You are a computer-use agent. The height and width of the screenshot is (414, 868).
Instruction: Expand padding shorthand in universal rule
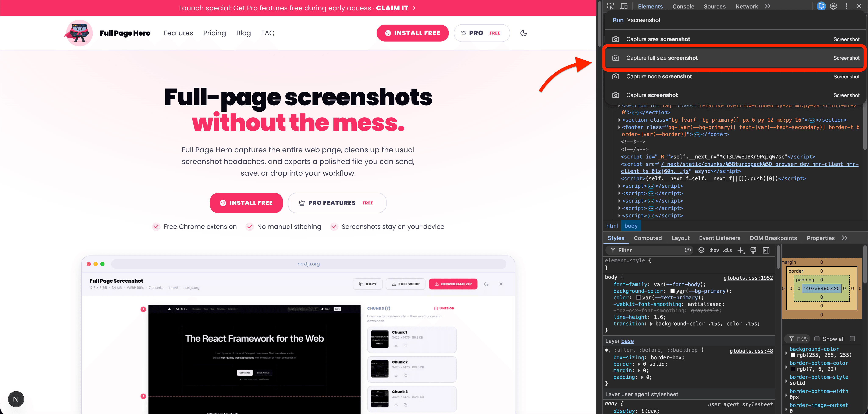[642, 377]
